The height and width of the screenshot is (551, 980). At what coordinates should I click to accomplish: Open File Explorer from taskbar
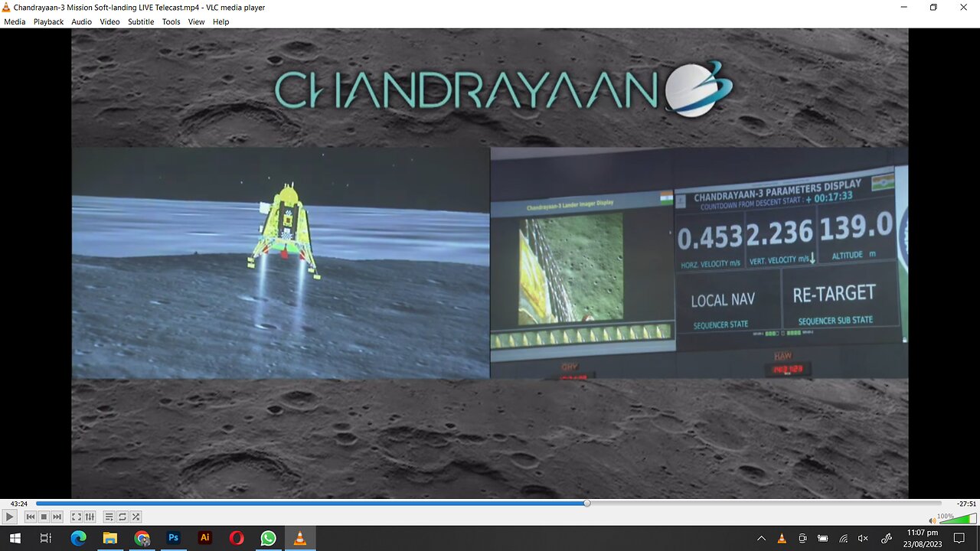click(x=109, y=538)
